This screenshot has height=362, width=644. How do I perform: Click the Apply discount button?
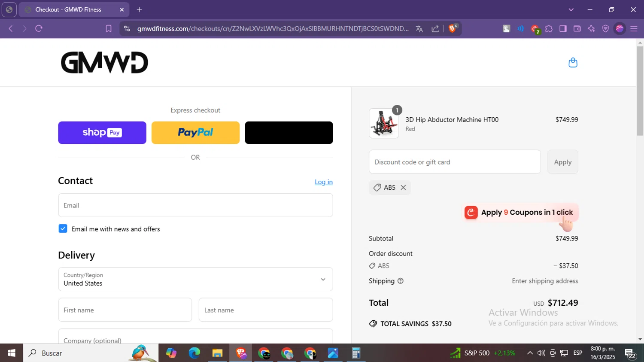562,162
